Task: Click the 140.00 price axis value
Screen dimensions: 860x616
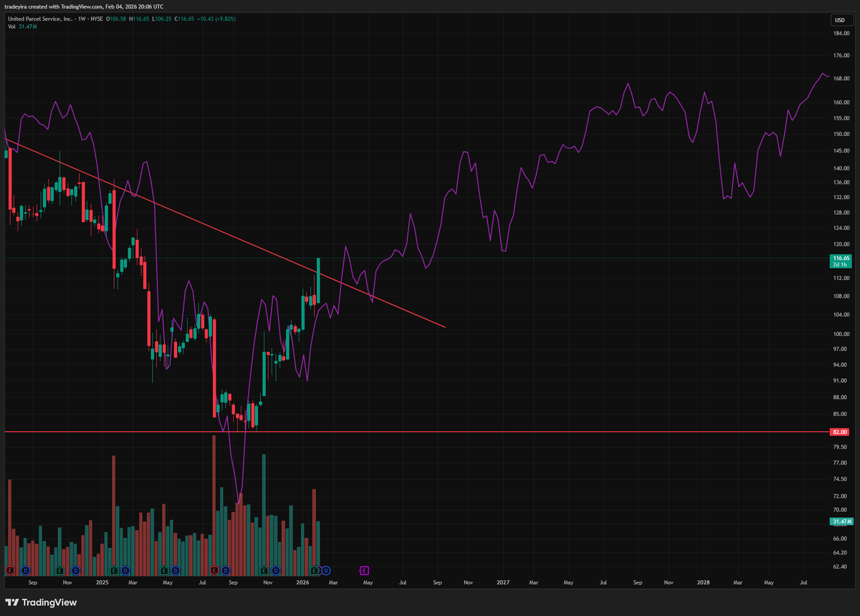Action: 841,168
